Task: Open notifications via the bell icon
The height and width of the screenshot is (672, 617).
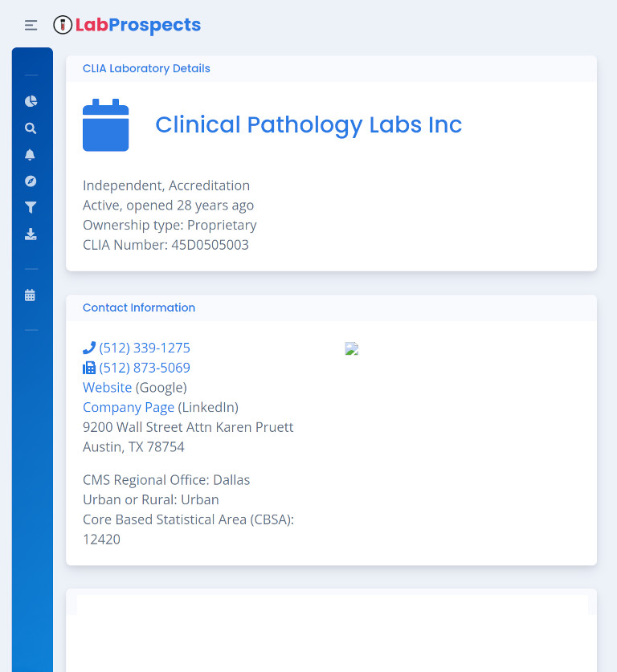Action: (x=31, y=154)
